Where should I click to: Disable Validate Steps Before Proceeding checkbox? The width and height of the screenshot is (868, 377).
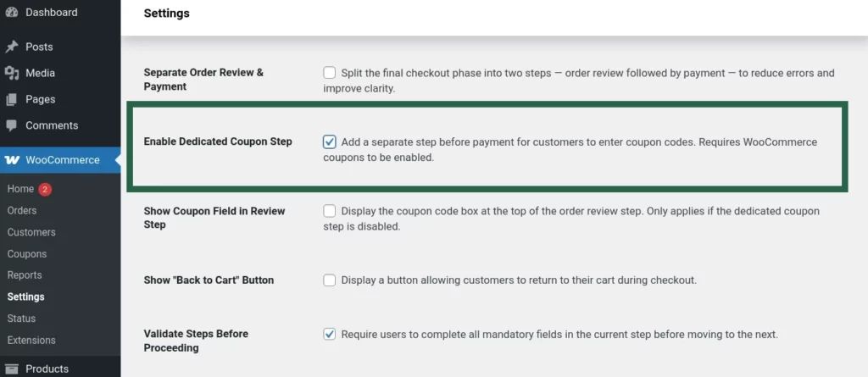pos(330,334)
